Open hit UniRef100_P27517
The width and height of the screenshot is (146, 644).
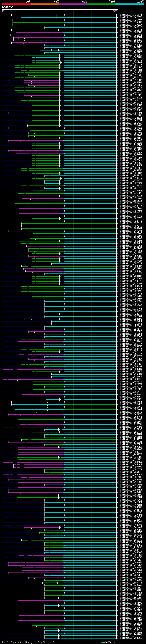coord(131,25)
